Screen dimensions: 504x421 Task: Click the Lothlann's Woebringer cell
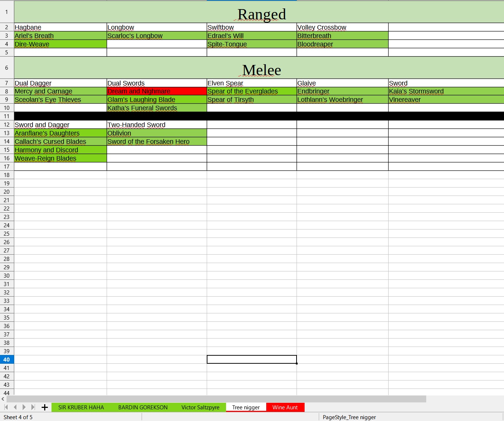pyautogui.click(x=343, y=100)
